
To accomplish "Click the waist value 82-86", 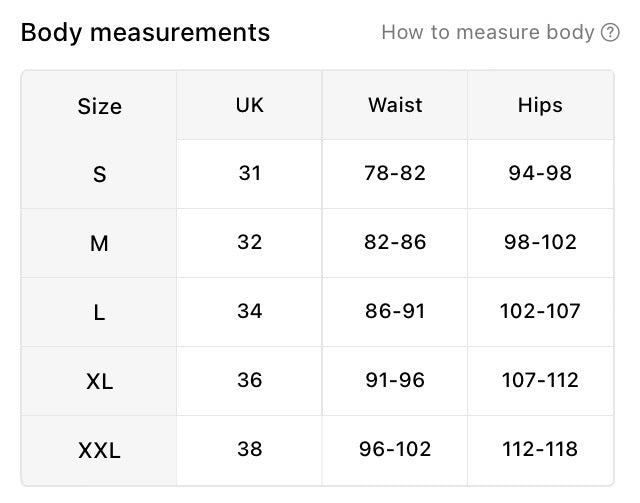I will pos(395,242).
